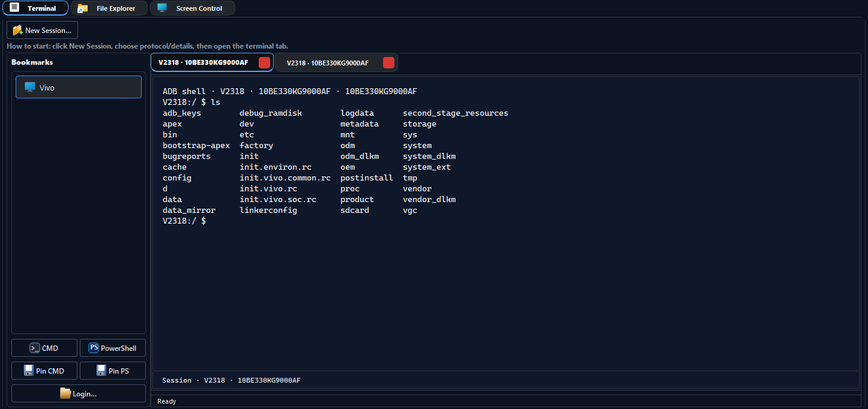The width and height of the screenshot is (868, 409).
Task: Click the PS icon on the PowerShell button
Action: [94, 347]
